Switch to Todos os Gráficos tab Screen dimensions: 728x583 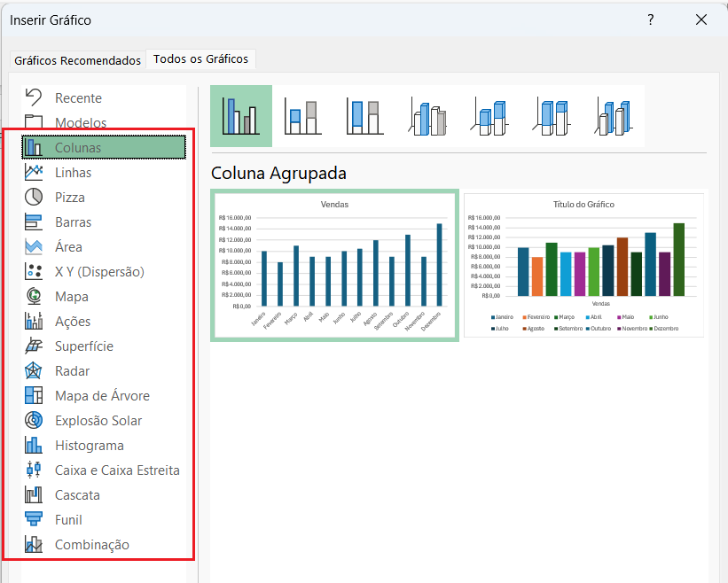[x=200, y=59]
